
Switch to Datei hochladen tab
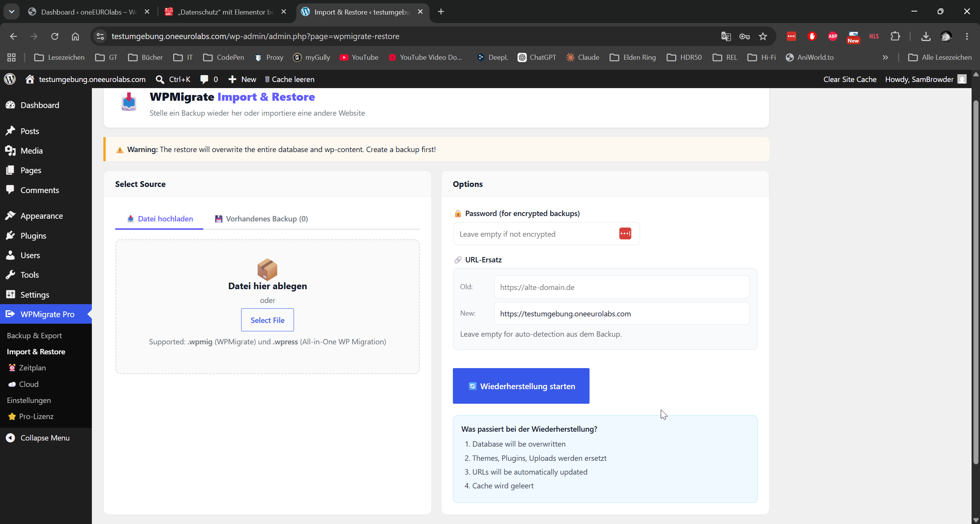click(160, 219)
